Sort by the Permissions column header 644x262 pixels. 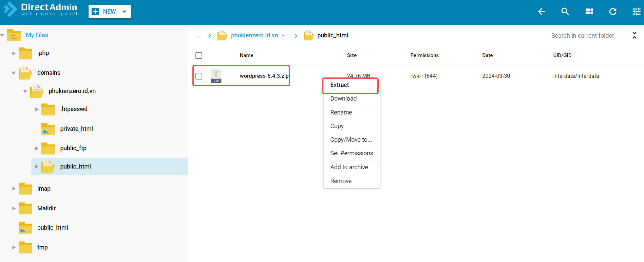coord(424,55)
